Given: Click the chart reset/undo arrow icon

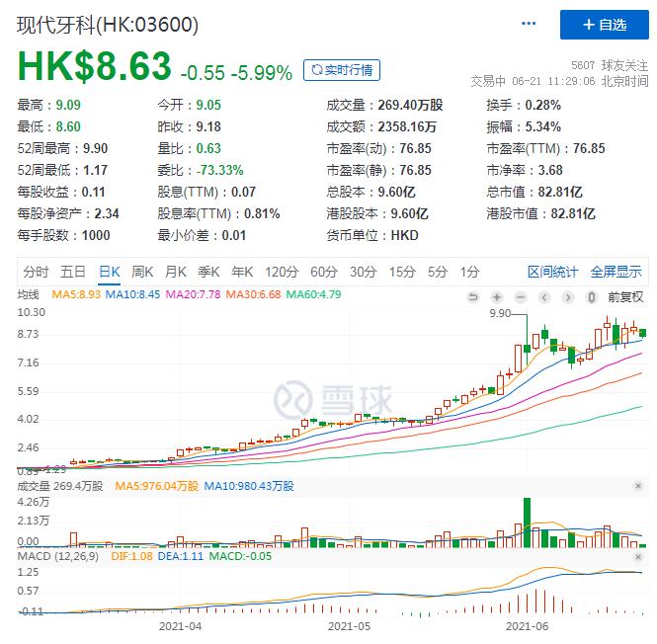Looking at the screenshot, I should 473,297.
